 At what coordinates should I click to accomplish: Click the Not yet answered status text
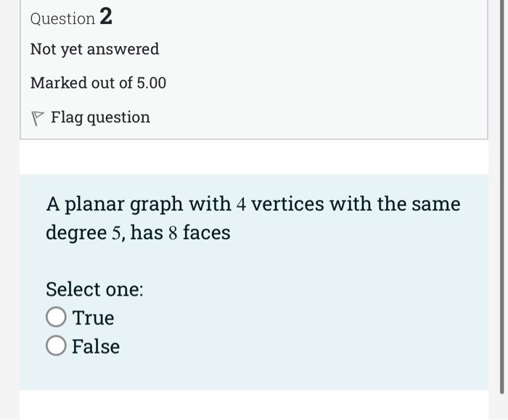pyautogui.click(x=94, y=49)
